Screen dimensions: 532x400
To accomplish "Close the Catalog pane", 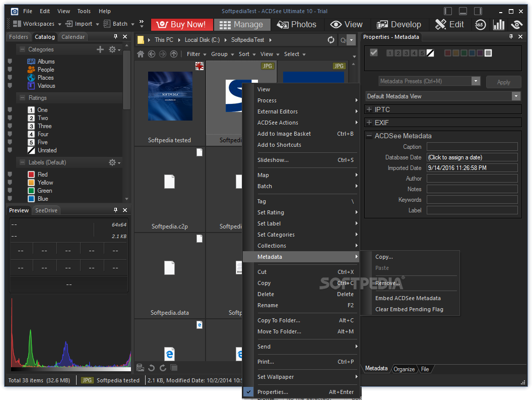I will point(125,37).
